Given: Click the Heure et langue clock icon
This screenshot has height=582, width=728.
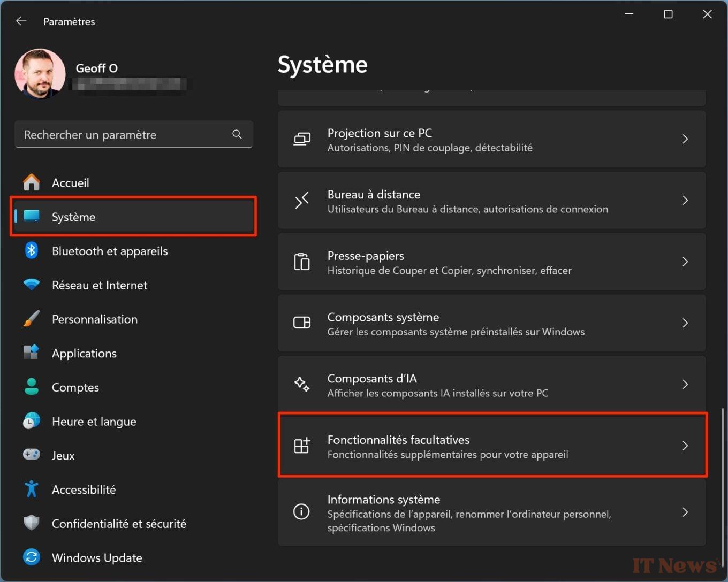Looking at the screenshot, I should [32, 421].
